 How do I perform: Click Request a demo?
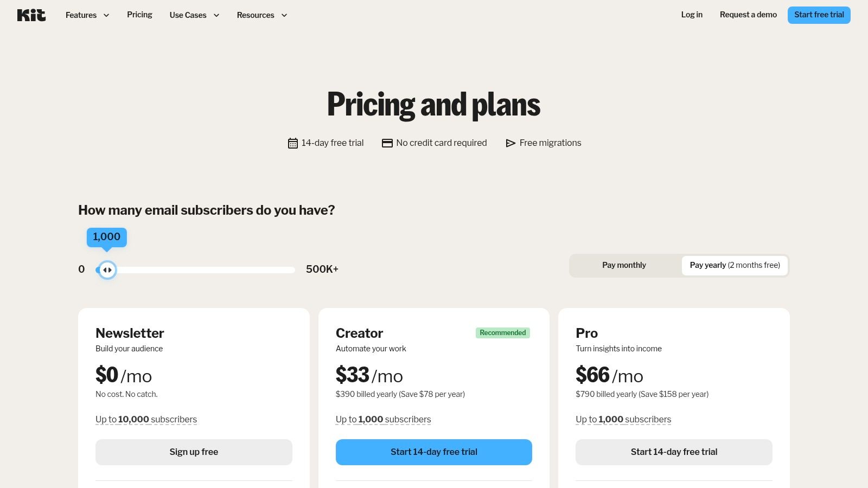pos(748,15)
